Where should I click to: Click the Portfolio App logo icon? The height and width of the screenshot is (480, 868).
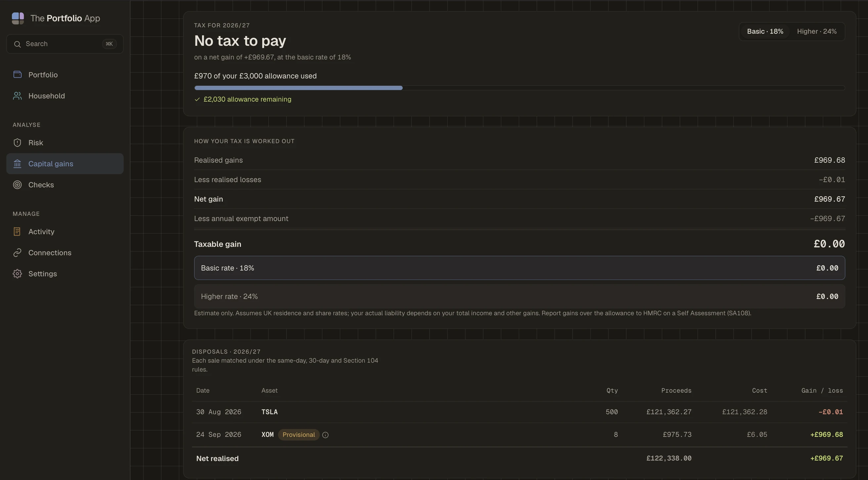[18, 18]
